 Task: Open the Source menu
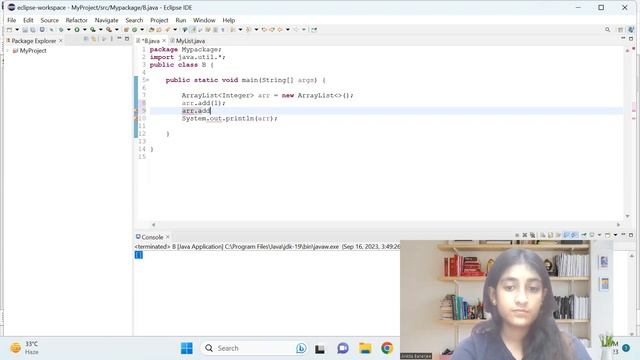click(49, 20)
